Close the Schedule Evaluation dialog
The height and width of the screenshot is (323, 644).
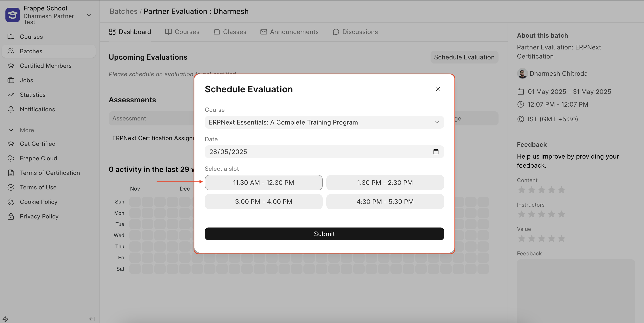click(438, 89)
